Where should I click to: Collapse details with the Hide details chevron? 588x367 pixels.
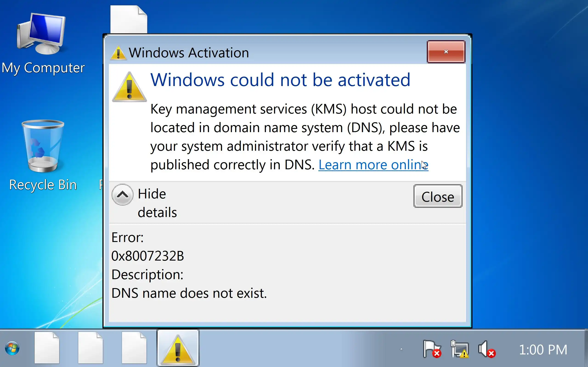click(122, 195)
